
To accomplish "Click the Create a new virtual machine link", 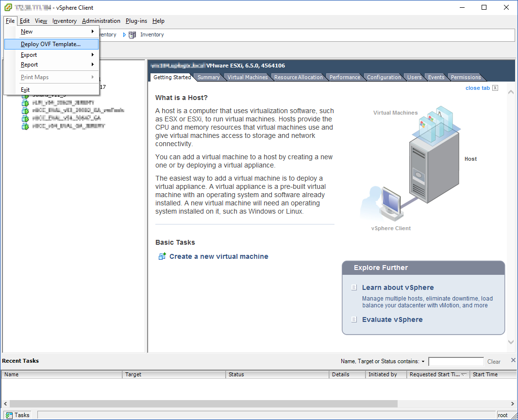I will [x=218, y=256].
